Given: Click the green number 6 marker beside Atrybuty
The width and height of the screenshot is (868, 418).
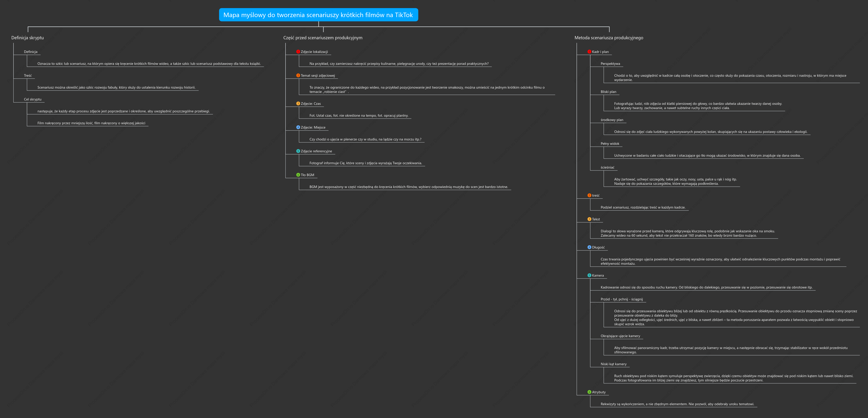Looking at the screenshot, I should click(x=589, y=392).
